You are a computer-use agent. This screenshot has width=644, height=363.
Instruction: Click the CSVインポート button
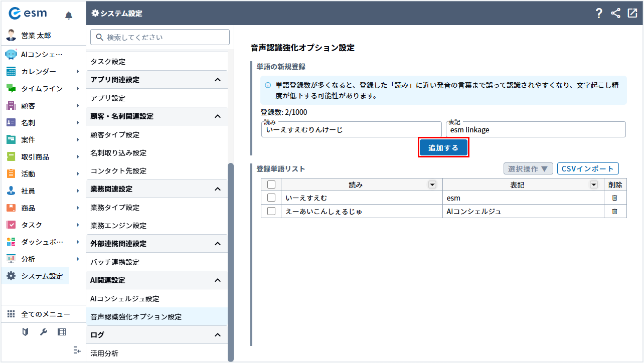click(588, 168)
